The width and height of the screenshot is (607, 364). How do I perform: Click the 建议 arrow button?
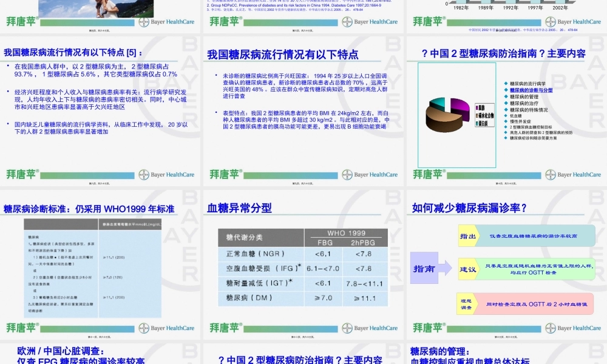point(469,269)
